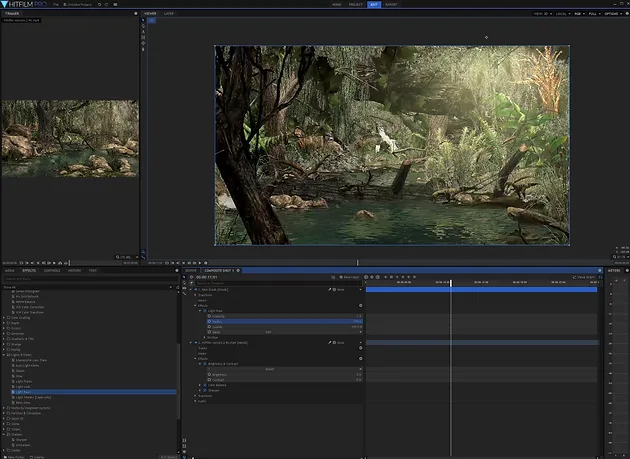Click the pencil icon on New Grade layer

[x=329, y=289]
